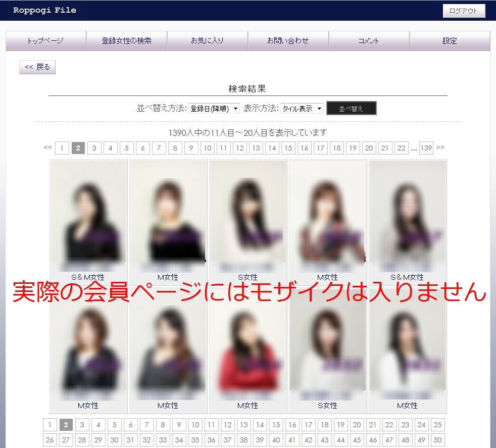Click the ログアウト logout button
The height and width of the screenshot is (448, 496).
click(x=464, y=11)
